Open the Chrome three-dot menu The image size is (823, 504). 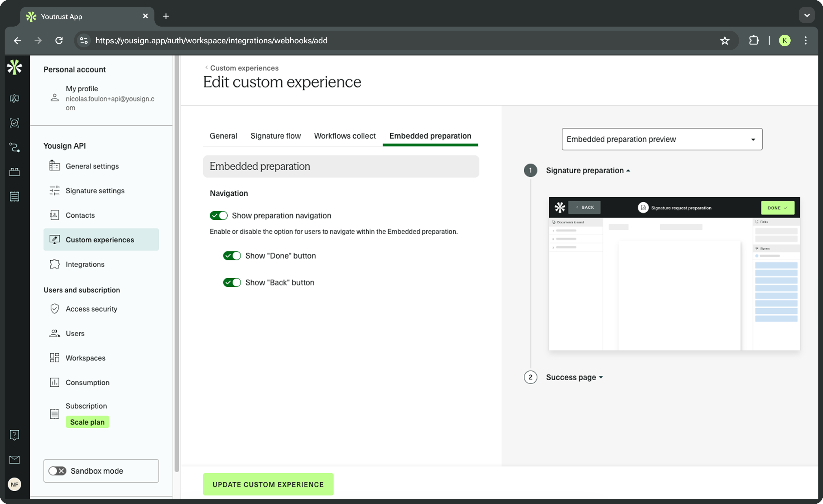click(x=806, y=40)
